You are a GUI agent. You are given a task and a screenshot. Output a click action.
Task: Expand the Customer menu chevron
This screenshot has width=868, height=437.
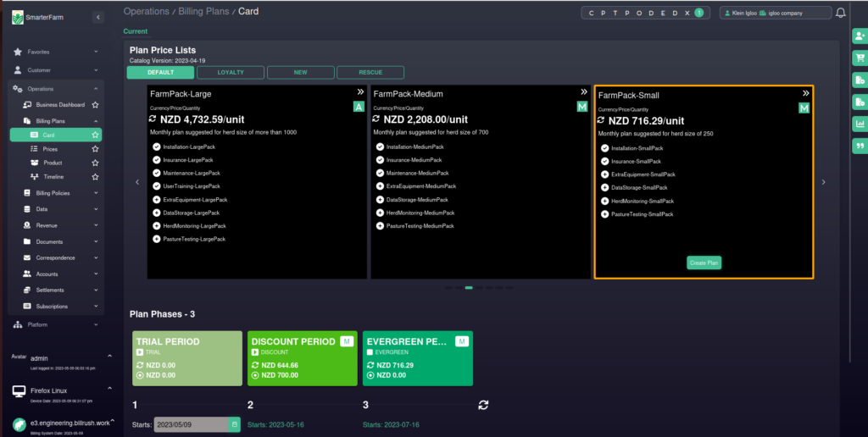point(96,70)
